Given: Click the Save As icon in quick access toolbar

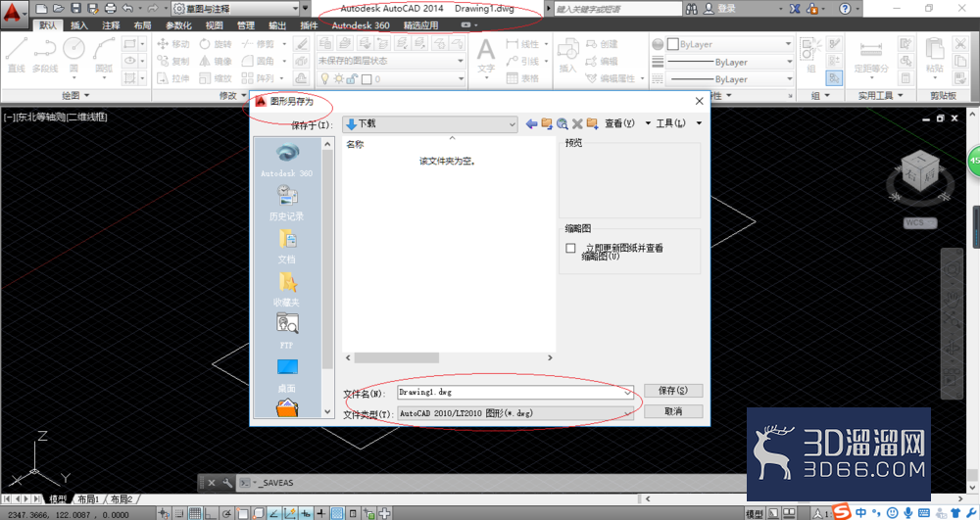Looking at the screenshot, I should tap(93, 9).
